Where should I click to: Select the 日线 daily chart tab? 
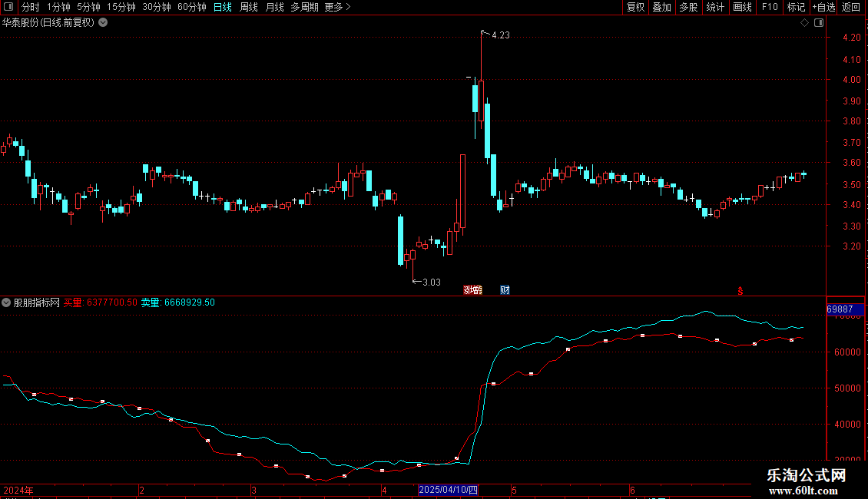click(223, 7)
